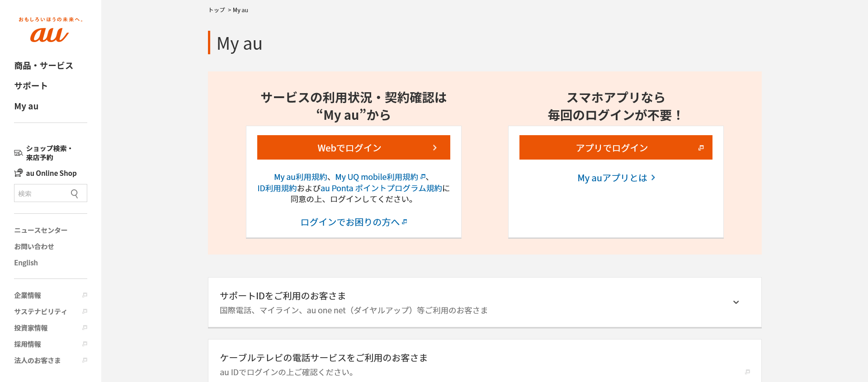Click the search magnifier icon
This screenshot has height=382, width=868.
[75, 193]
